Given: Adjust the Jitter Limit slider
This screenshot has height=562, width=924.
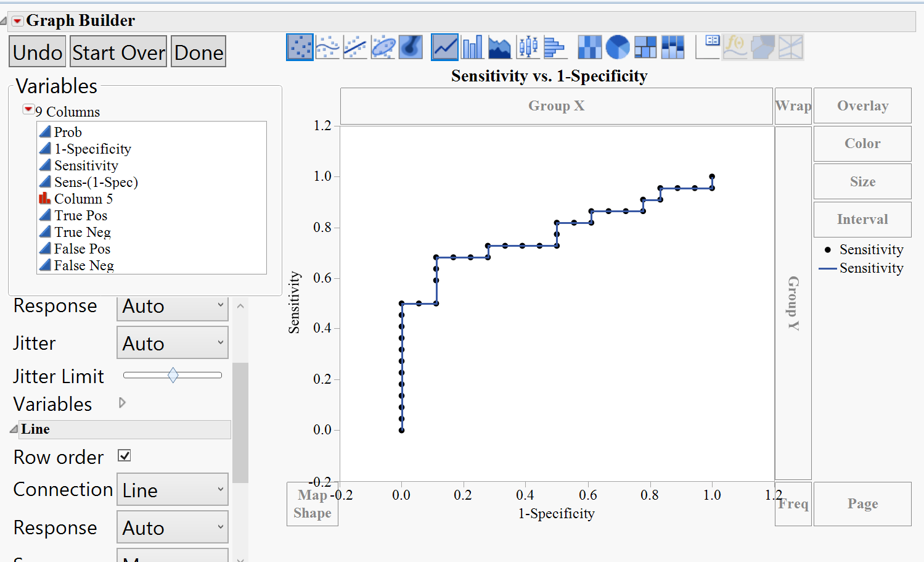Looking at the screenshot, I should tap(173, 374).
